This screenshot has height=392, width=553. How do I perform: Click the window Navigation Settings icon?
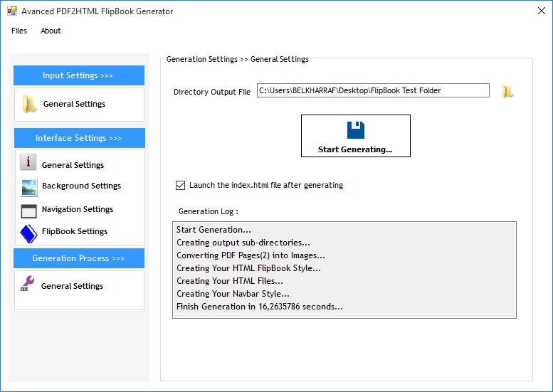click(x=29, y=211)
